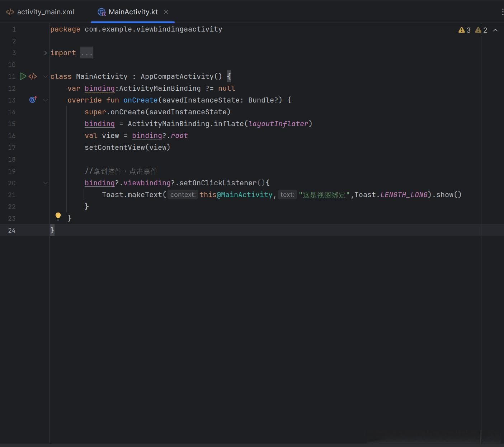The image size is (504, 447).
Task: Click the AppCompatActivity superclass name
Action: (x=177, y=76)
